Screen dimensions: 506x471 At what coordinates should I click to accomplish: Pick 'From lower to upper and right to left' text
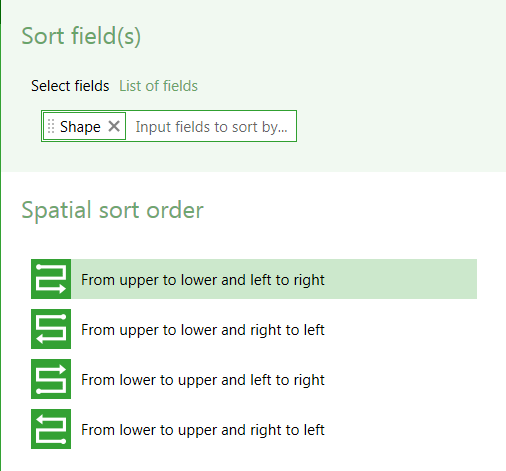[203, 430]
